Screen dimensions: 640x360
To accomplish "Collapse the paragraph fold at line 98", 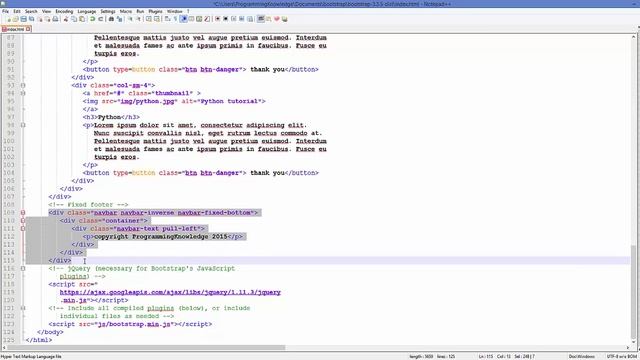I will click(23, 125).
